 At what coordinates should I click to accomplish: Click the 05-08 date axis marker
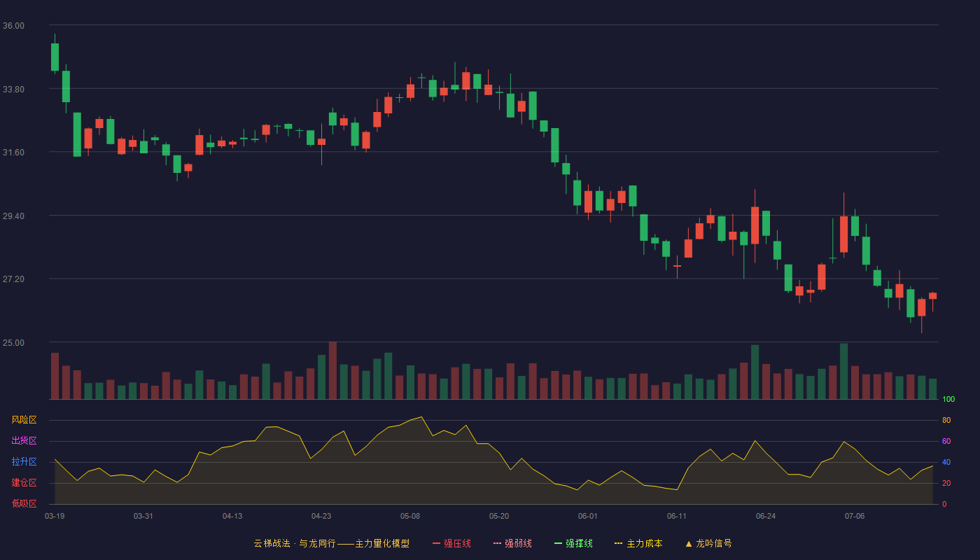pos(410,516)
